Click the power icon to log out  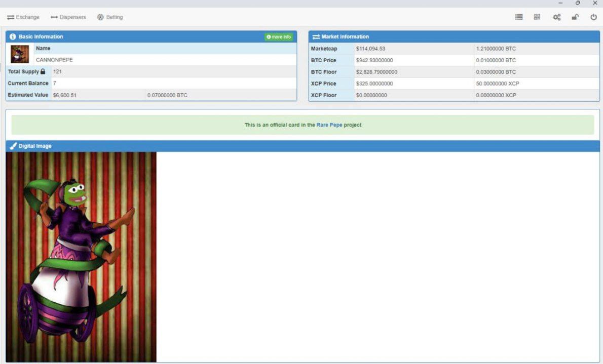click(x=593, y=17)
